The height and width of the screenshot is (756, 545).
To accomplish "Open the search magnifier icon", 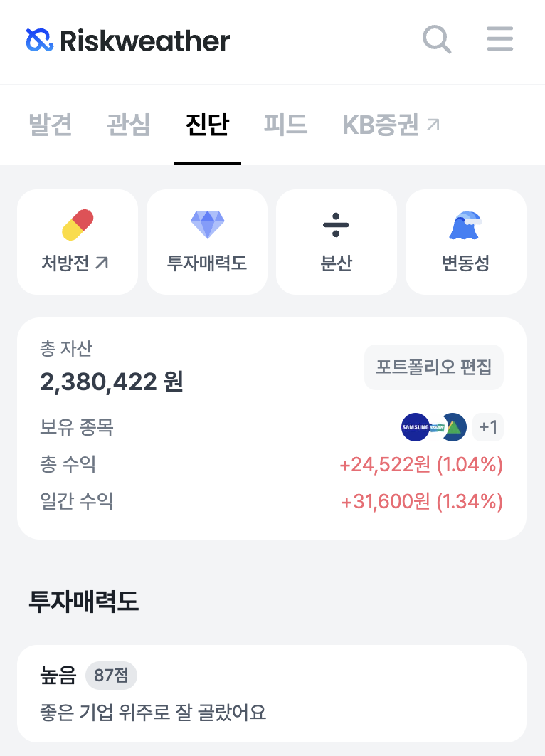I will (437, 40).
